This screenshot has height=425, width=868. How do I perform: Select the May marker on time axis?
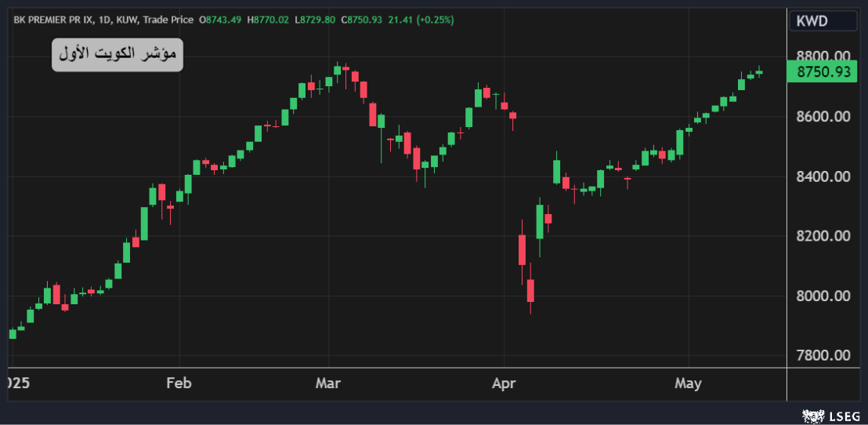pyautogui.click(x=688, y=383)
